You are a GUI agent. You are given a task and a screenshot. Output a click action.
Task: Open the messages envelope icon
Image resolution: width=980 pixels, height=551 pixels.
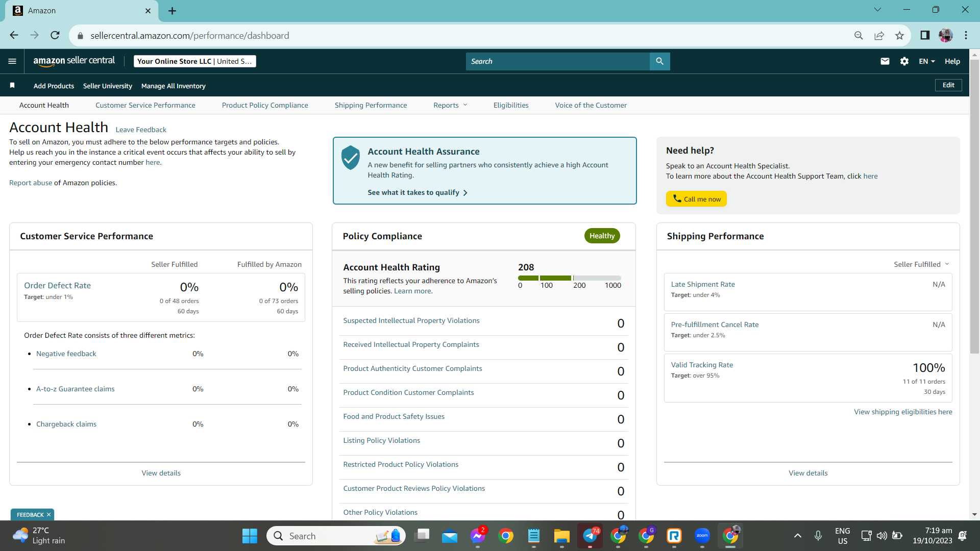tap(885, 61)
